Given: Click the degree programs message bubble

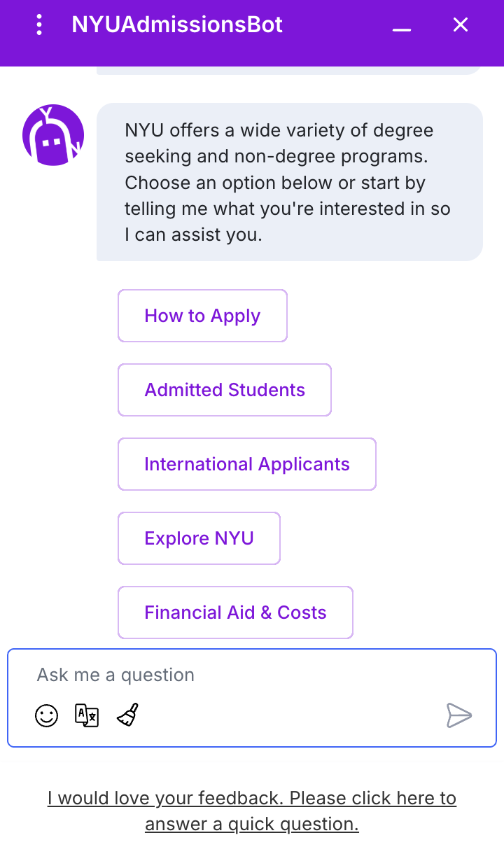Looking at the screenshot, I should click(x=289, y=182).
